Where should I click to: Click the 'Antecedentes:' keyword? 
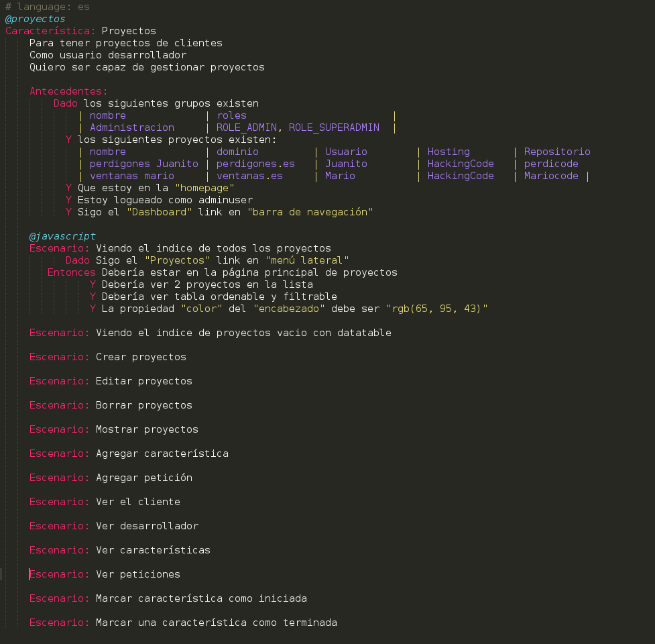point(68,91)
